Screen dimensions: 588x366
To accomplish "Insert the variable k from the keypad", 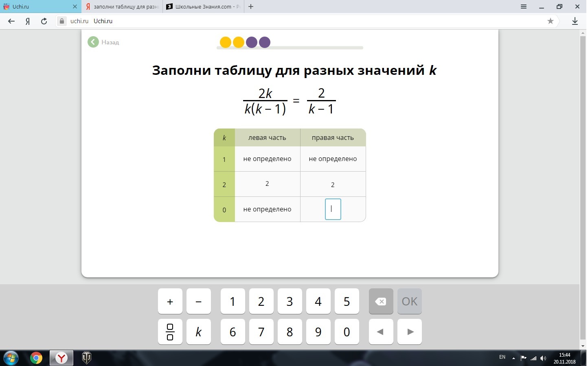I will click(199, 332).
